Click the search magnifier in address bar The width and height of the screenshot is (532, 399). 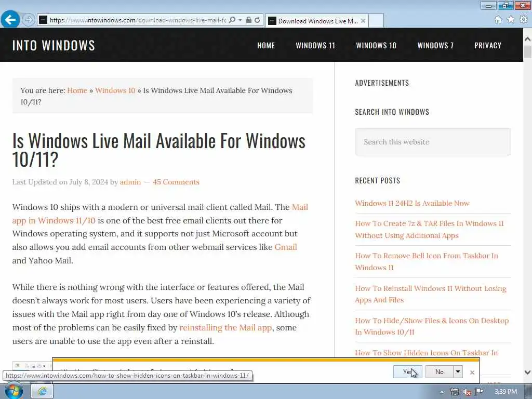(232, 20)
